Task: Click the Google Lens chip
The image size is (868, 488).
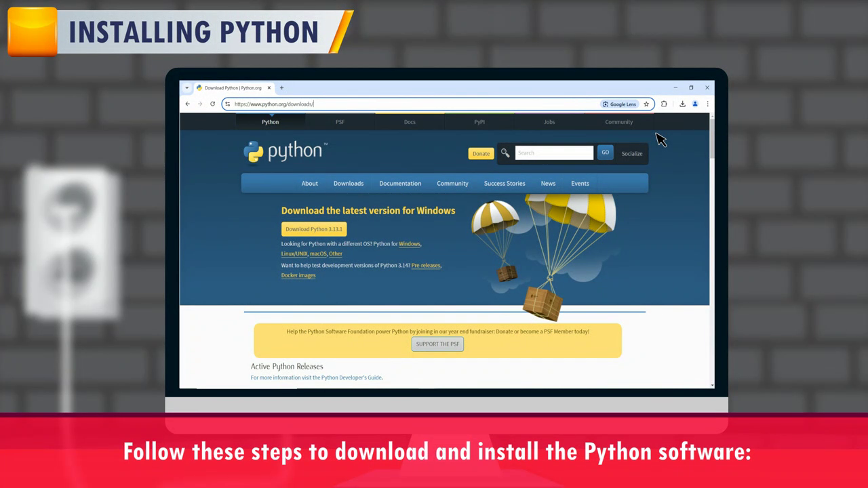Action: tap(620, 104)
